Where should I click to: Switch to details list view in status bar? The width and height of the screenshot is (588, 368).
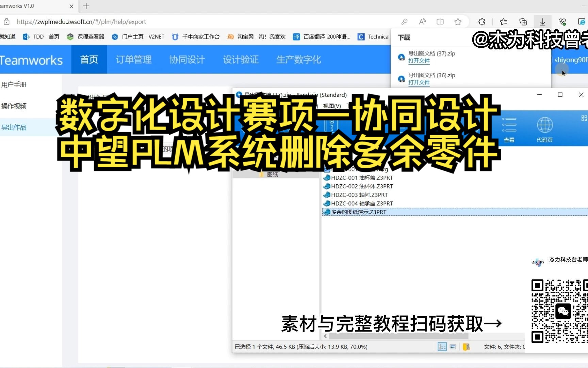tap(442, 347)
